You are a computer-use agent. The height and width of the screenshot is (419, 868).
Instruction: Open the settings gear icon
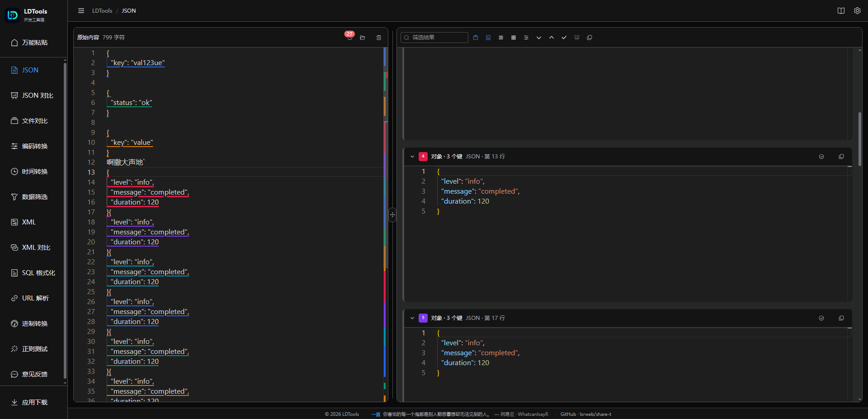point(857,11)
